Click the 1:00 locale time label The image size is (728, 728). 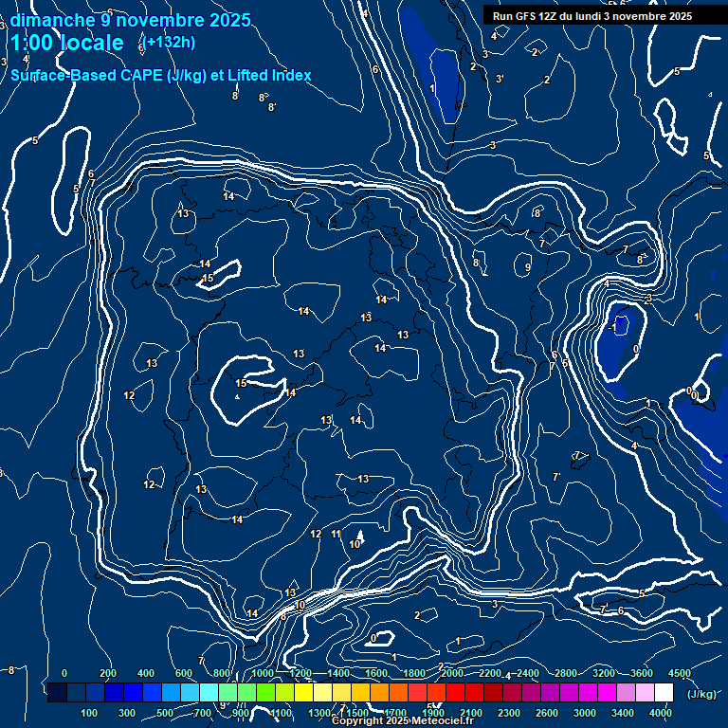tap(66, 44)
